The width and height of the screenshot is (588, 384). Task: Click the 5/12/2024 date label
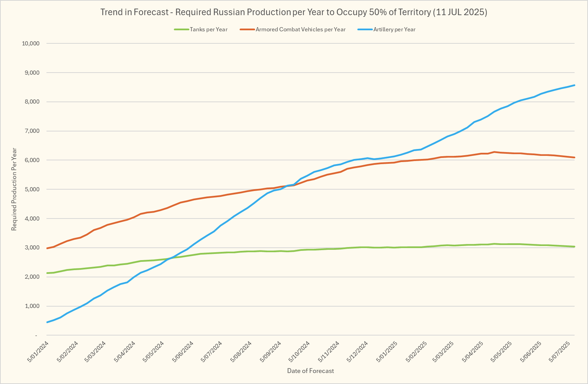(357, 351)
